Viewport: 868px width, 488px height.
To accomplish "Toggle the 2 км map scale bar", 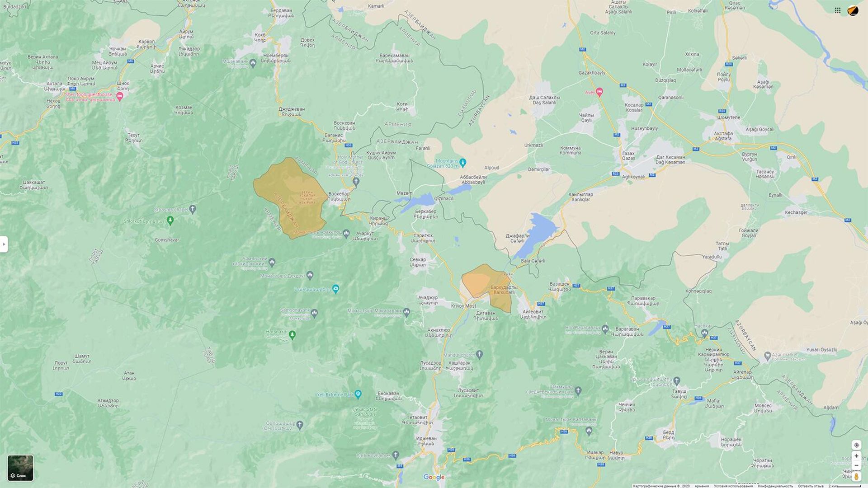I will click(x=845, y=486).
